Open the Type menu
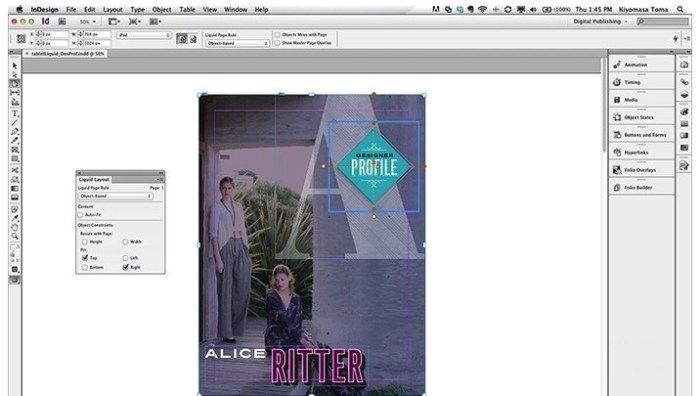 pyautogui.click(x=138, y=9)
